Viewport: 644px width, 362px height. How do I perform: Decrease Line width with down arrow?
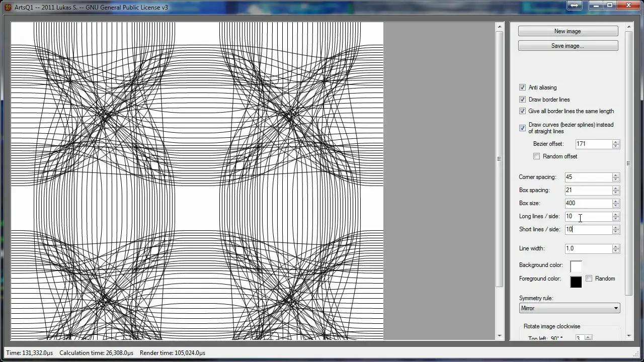tap(616, 251)
